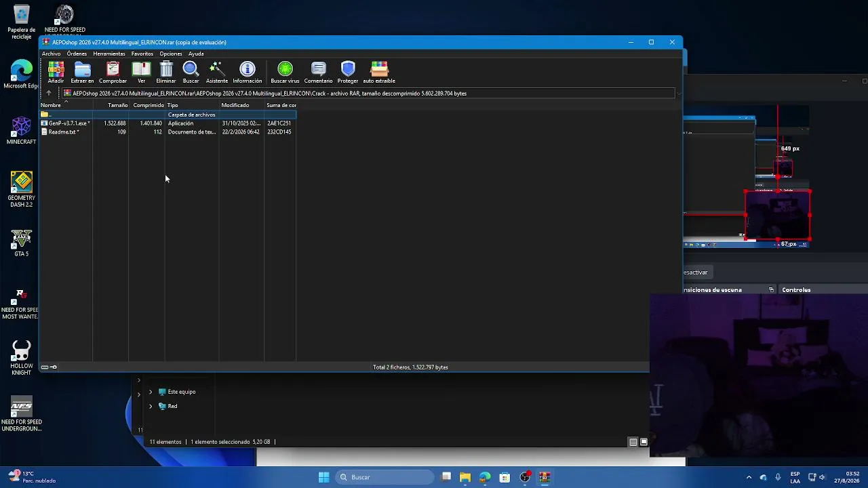Switch to the Controles panel in OBS
868x488 pixels.
click(x=796, y=290)
